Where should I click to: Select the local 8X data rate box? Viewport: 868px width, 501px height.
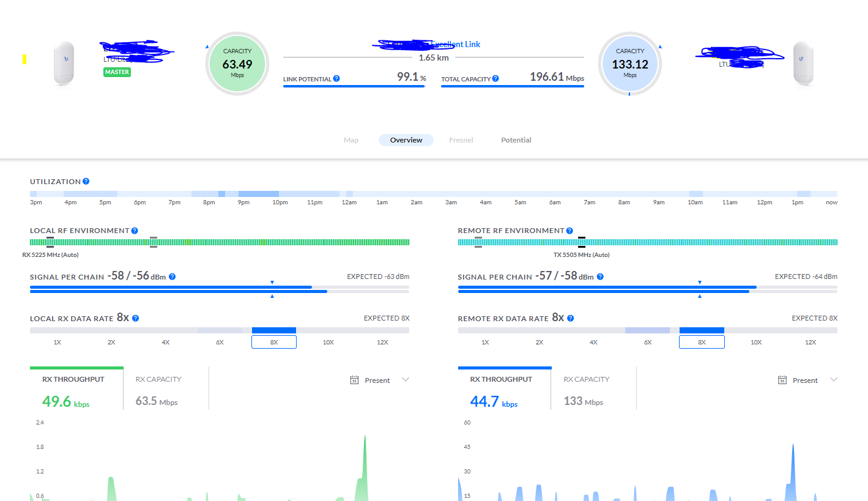click(274, 342)
